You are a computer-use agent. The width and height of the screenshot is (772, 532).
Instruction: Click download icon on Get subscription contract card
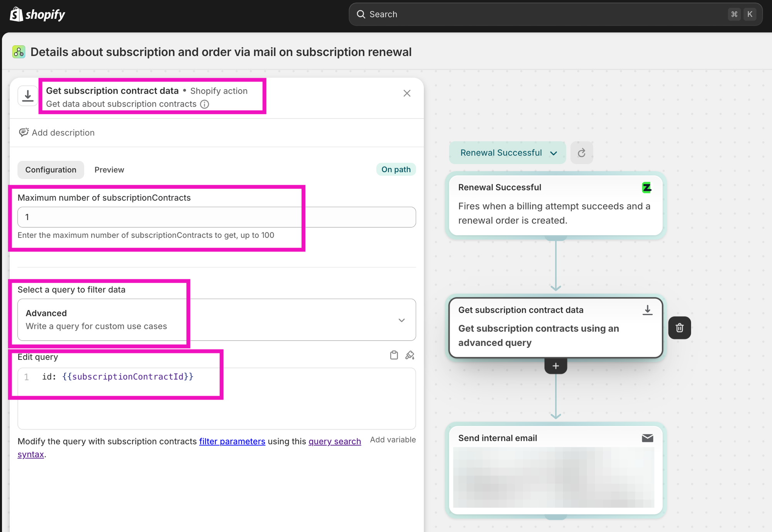click(647, 310)
